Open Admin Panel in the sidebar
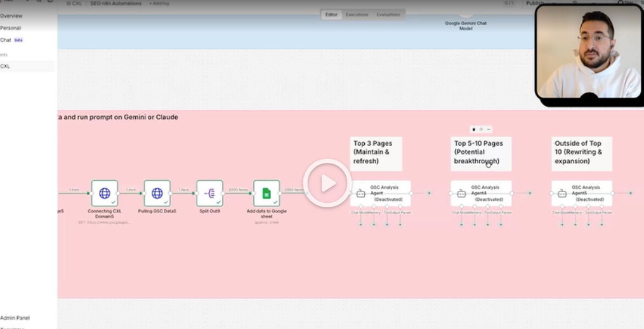The width and height of the screenshot is (644, 329). click(x=15, y=318)
